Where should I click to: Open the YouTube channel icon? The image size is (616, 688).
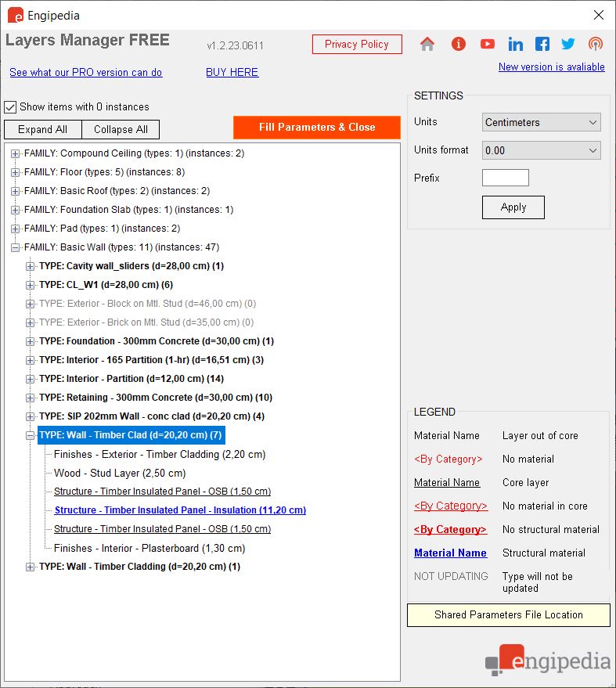487,44
